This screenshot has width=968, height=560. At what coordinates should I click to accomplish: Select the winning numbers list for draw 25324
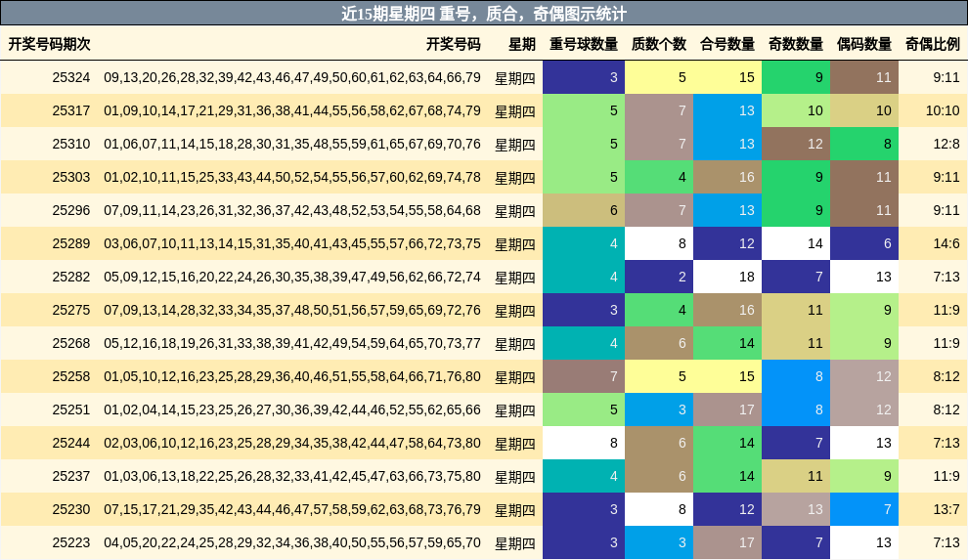coord(292,78)
